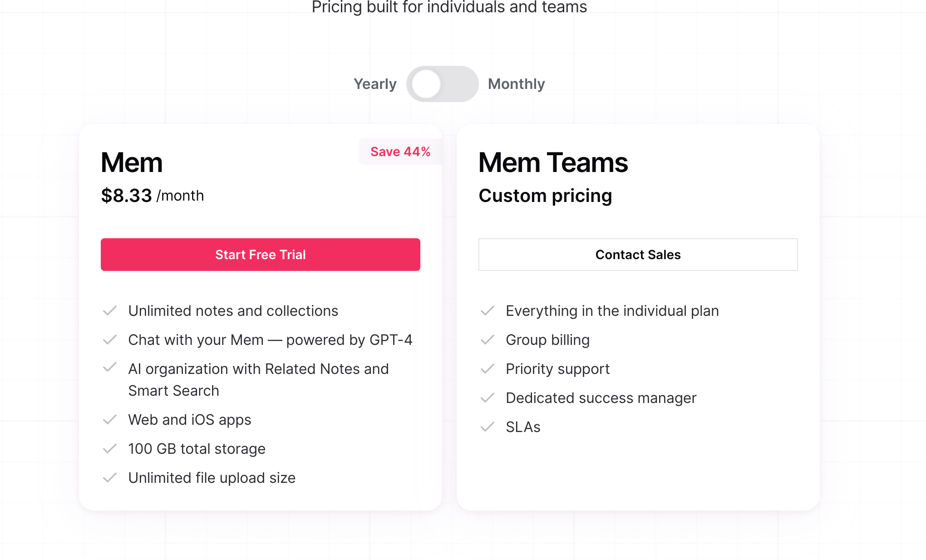926x560 pixels.
Task: Start a free trial of Mem
Action: 260,255
